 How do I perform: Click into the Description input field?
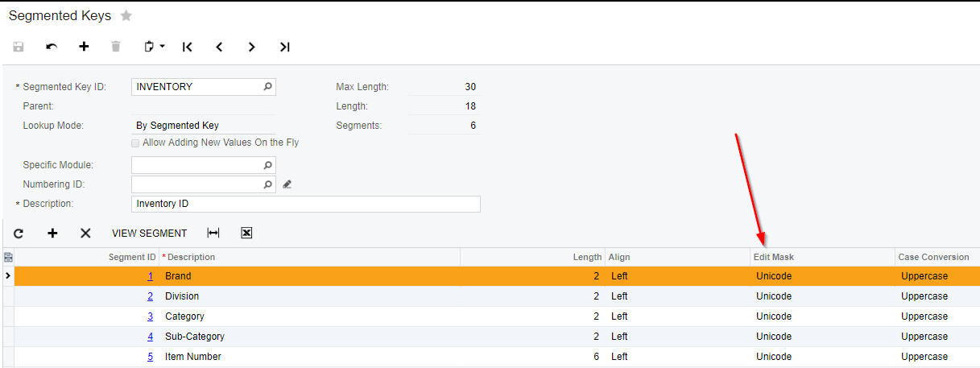pyautogui.click(x=305, y=204)
